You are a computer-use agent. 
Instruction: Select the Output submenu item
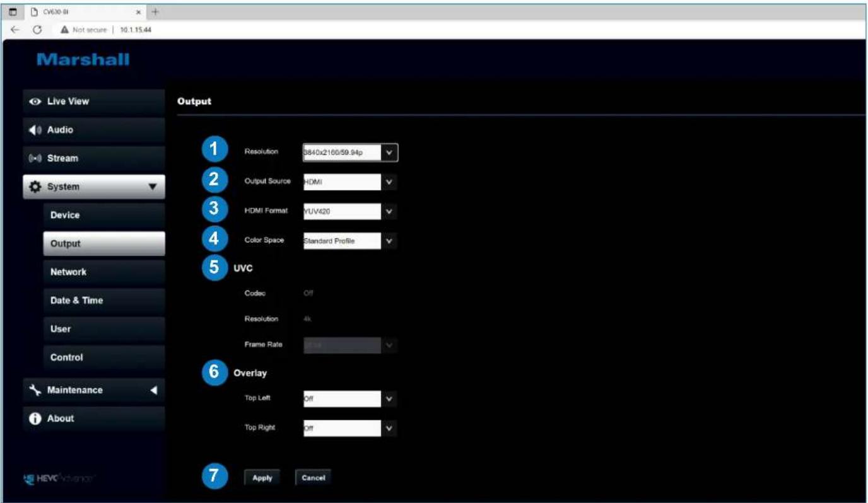point(103,243)
